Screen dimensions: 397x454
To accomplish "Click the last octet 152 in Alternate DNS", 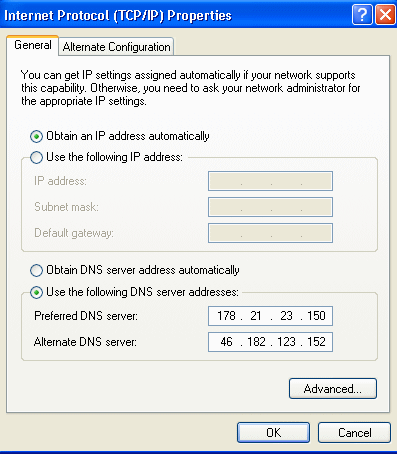I will [x=316, y=342].
